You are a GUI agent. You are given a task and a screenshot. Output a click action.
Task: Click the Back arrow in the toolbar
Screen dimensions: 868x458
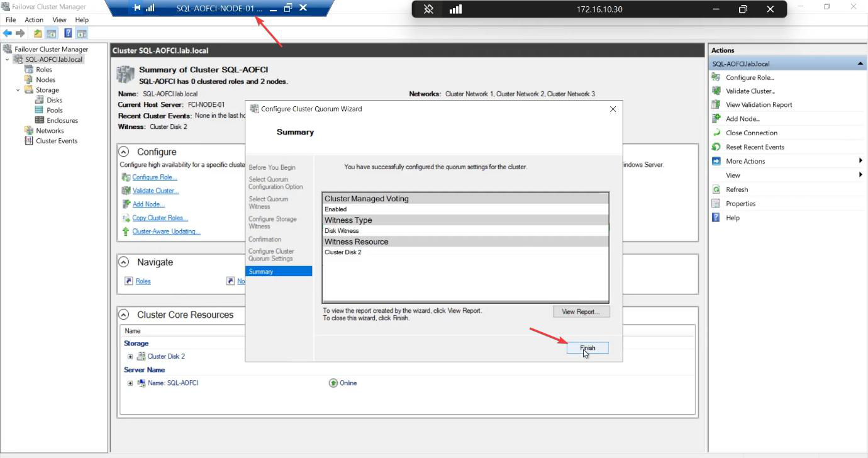click(8, 33)
